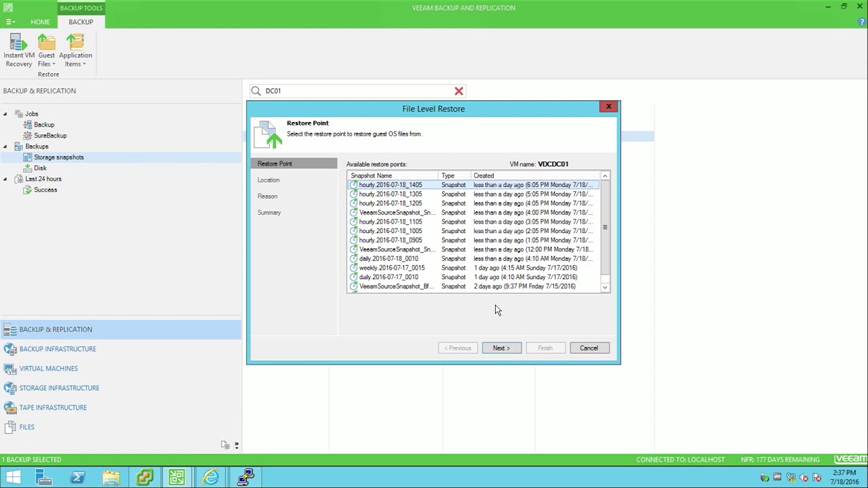Select restore point hourly.2016-07-18_0905
Viewport: 868px width, 488px height.
[x=473, y=240]
